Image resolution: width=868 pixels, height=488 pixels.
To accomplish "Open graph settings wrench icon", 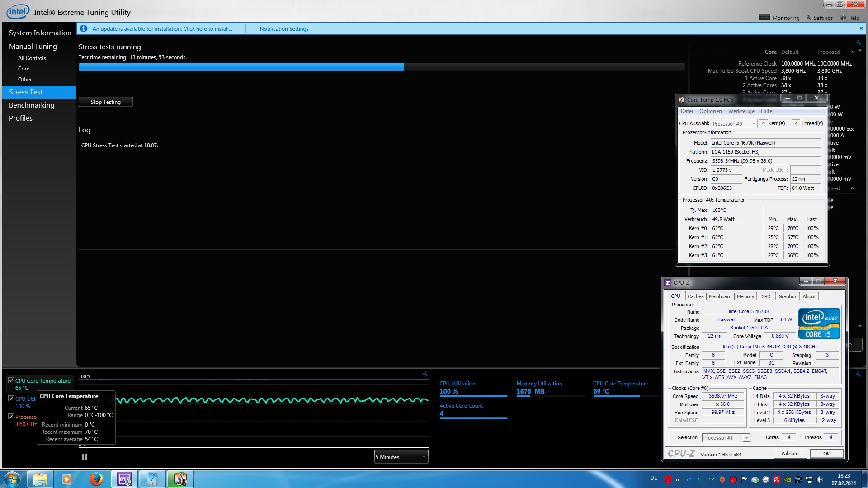I will 425,374.
